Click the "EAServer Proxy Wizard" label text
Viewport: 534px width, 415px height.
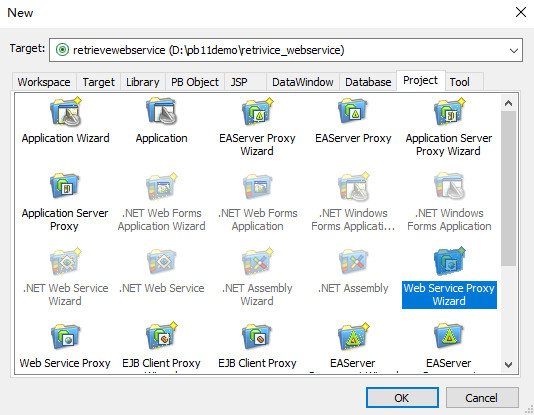click(x=257, y=145)
